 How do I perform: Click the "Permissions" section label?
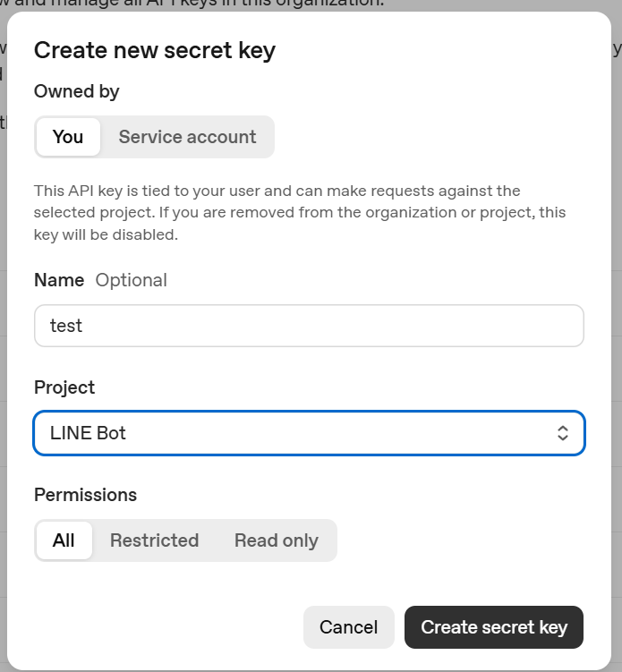[86, 495]
